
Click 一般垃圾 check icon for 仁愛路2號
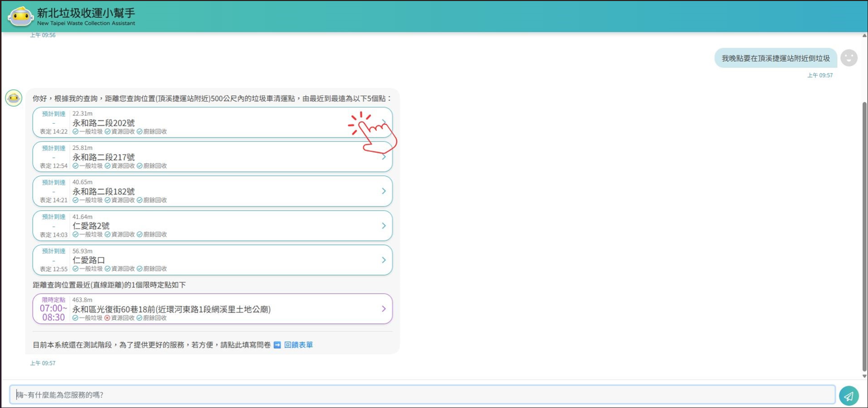(x=75, y=235)
